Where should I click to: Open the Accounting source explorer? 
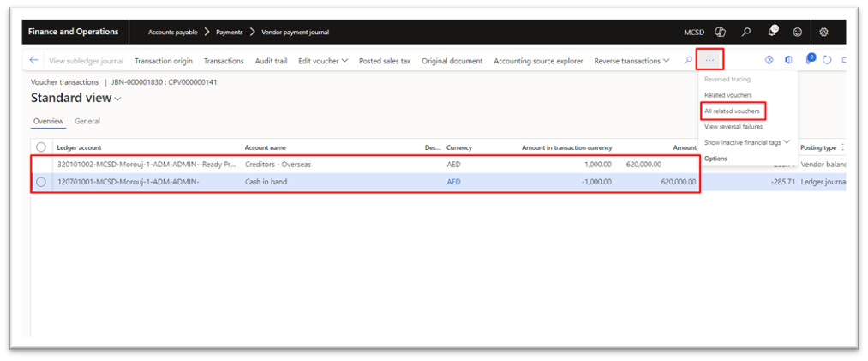pos(539,61)
